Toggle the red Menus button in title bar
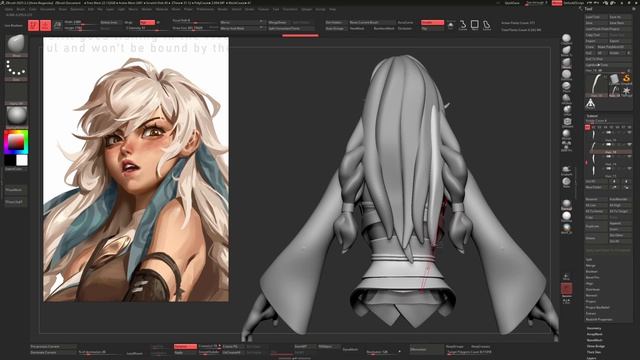640x360 pixels. pyautogui.click(x=557, y=3)
